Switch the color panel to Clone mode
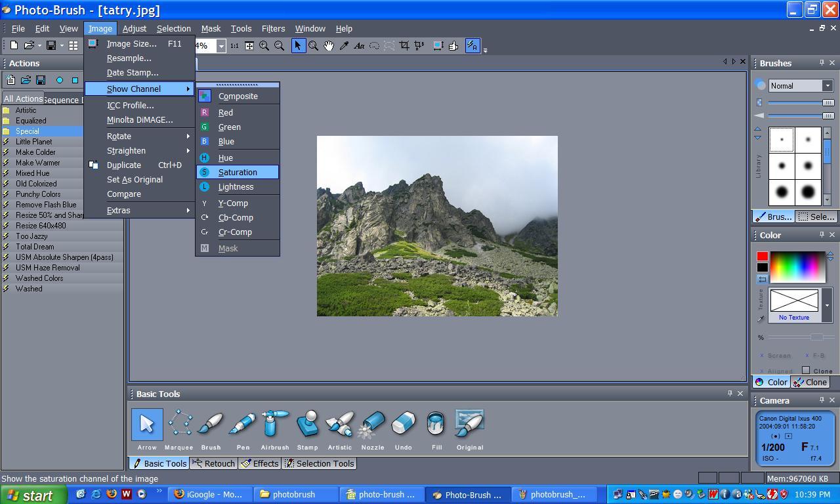 pyautogui.click(x=810, y=382)
